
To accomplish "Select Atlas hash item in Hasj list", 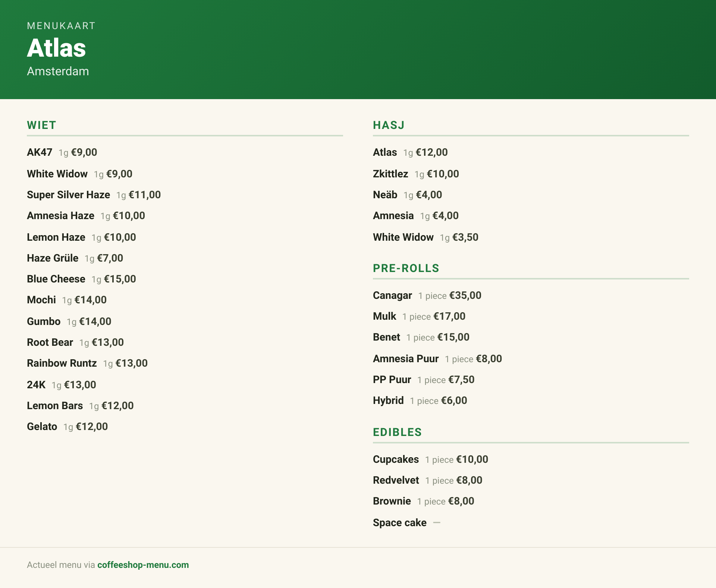I will pos(410,152).
